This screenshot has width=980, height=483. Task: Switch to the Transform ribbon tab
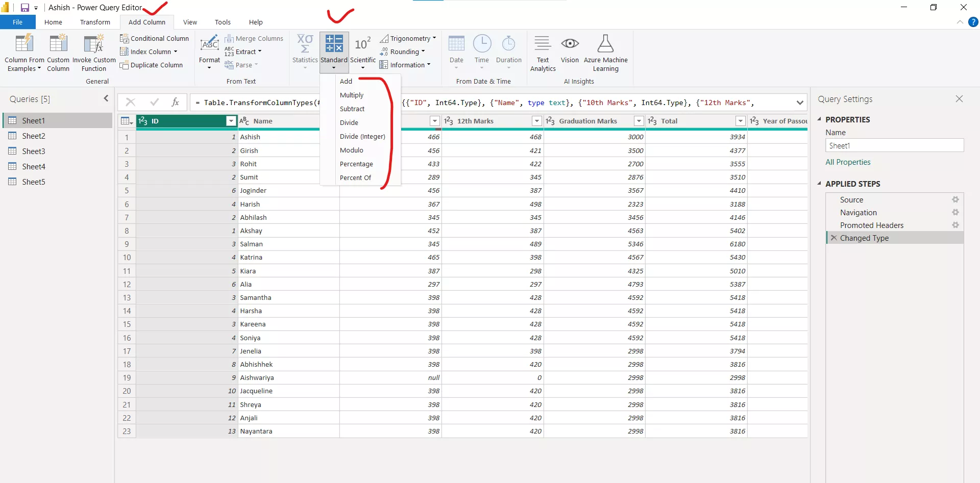tap(95, 22)
